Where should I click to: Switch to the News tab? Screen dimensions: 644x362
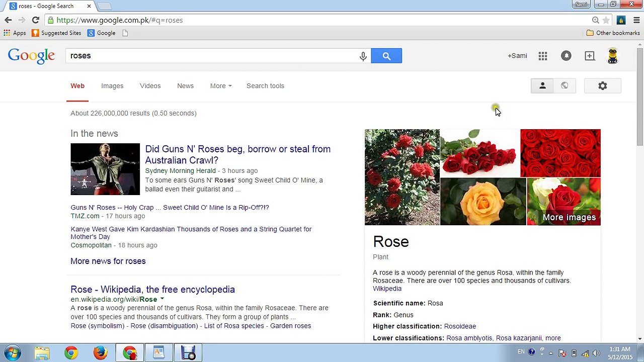click(x=185, y=86)
